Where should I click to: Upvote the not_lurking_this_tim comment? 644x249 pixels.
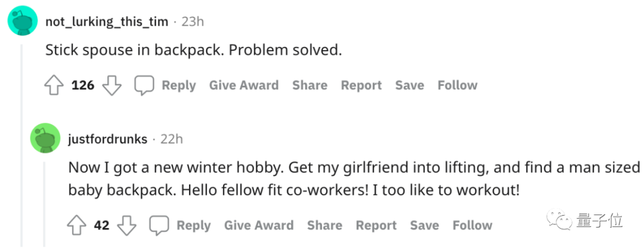[x=54, y=86]
